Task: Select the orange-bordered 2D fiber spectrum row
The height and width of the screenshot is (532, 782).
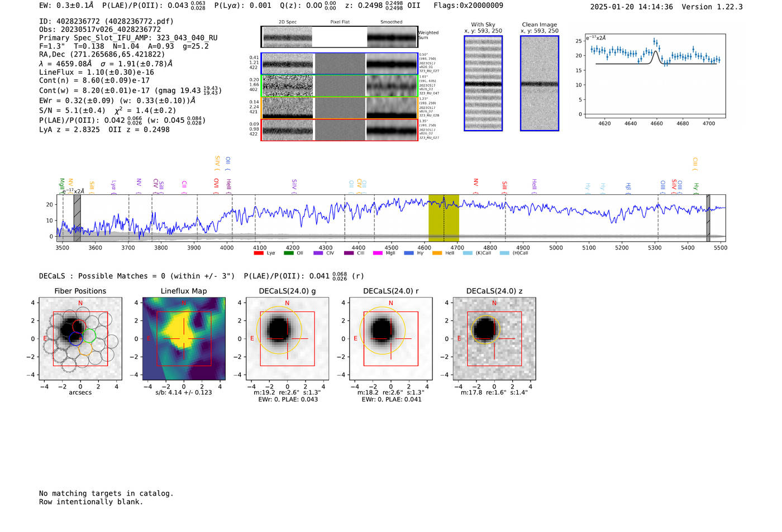Action: (x=339, y=108)
